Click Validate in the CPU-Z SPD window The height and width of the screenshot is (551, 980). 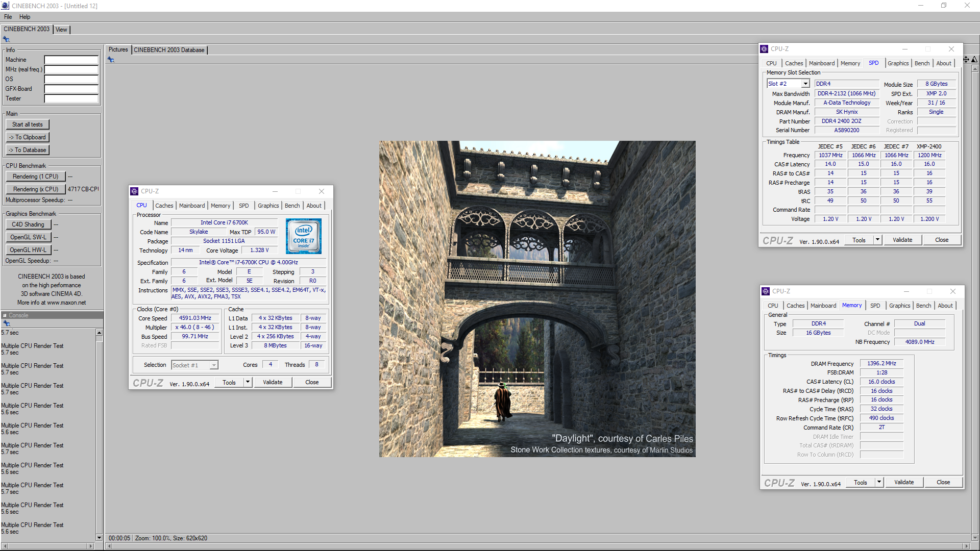click(x=902, y=240)
